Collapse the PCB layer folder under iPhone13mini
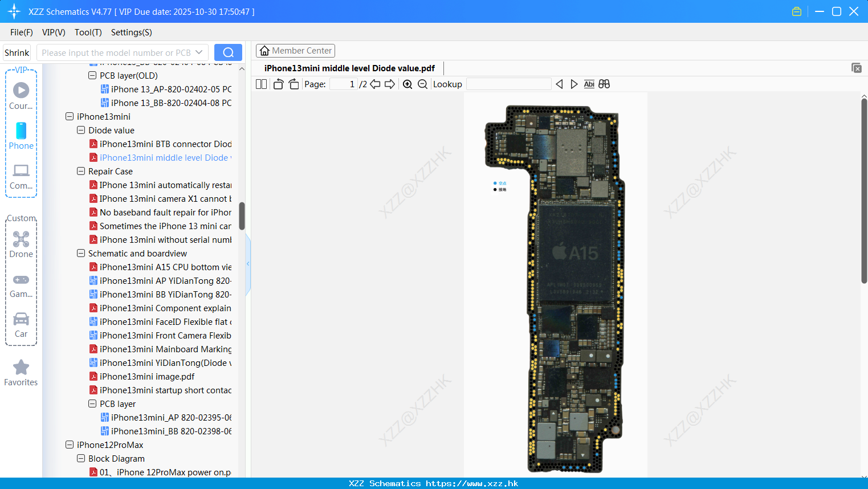 92,404
